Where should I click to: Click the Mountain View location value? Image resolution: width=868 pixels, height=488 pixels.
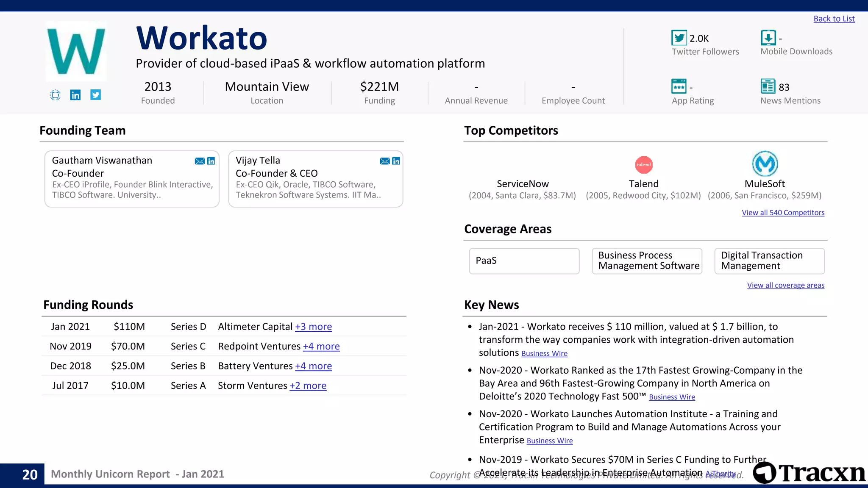(x=267, y=86)
